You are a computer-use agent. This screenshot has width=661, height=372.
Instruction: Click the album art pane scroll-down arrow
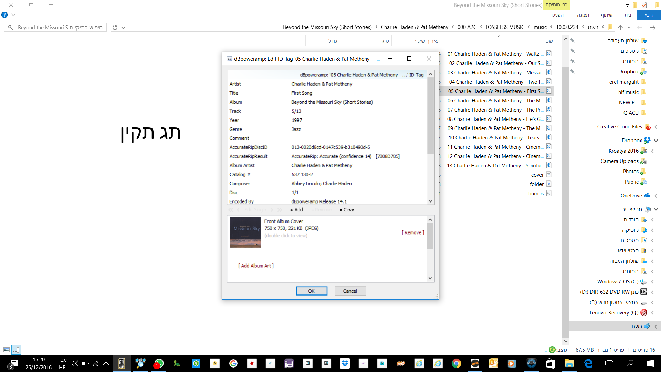pos(430,278)
